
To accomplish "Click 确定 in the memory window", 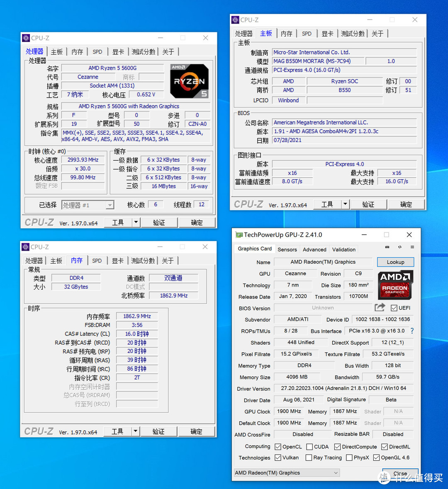I will pyautogui.click(x=196, y=431).
